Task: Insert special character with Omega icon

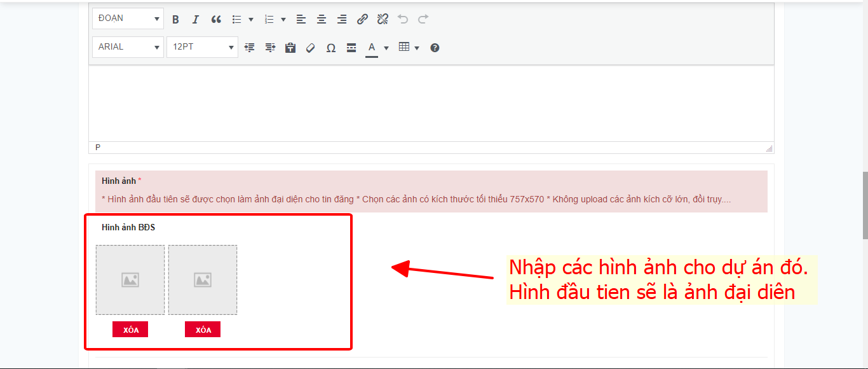Action: pyautogui.click(x=330, y=48)
